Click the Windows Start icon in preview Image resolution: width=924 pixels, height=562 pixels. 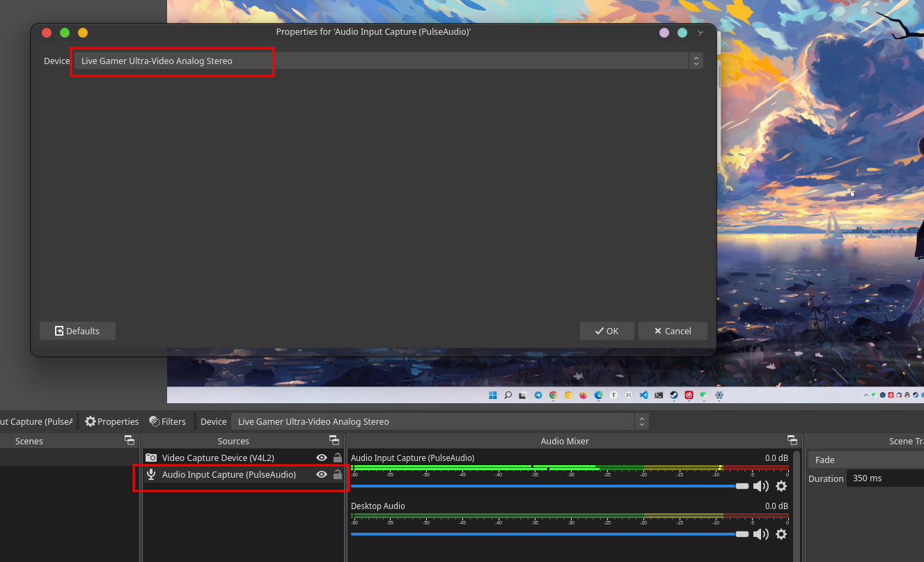point(493,395)
